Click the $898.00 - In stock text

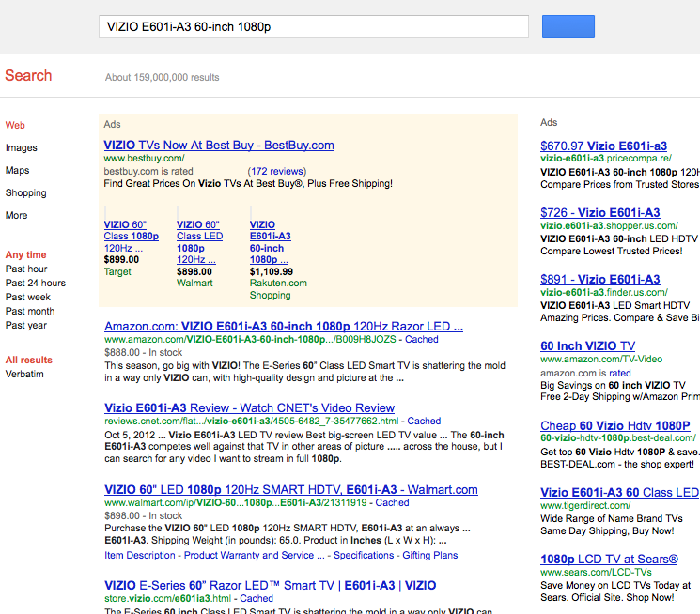click(144, 515)
